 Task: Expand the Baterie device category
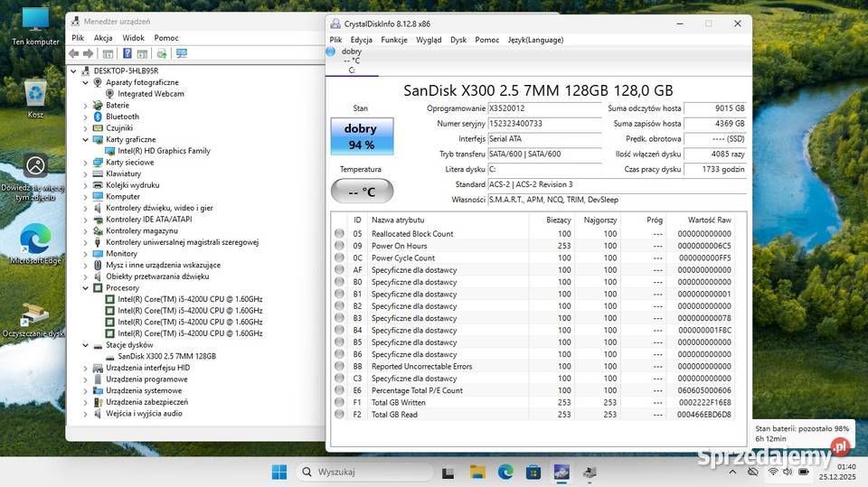point(86,105)
